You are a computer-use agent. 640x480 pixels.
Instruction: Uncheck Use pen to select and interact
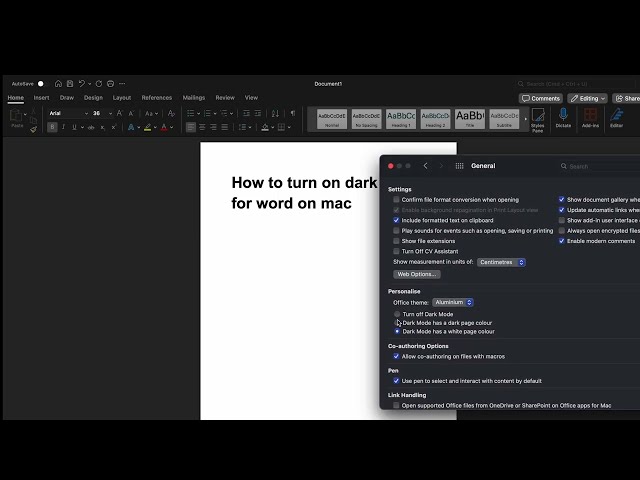[396, 381]
